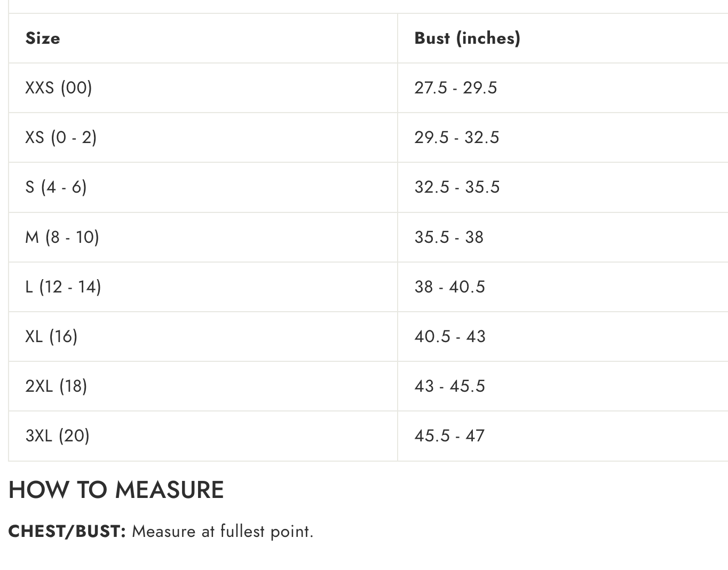Click the 40.5 - 43 bust measurement
This screenshot has height=570, width=728.
tap(450, 337)
